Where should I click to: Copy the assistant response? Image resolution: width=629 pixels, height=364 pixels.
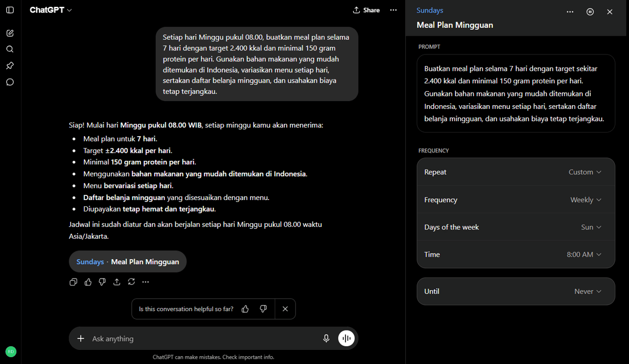tap(73, 282)
